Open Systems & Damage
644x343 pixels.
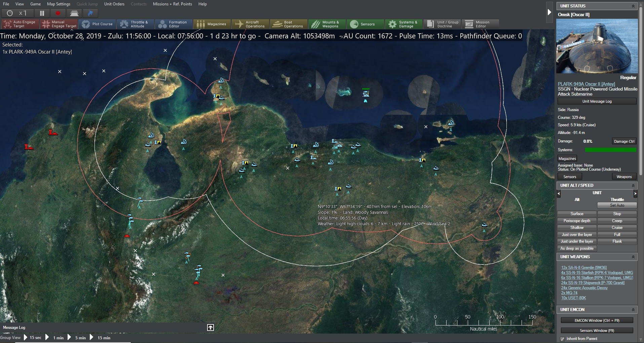pyautogui.click(x=403, y=24)
